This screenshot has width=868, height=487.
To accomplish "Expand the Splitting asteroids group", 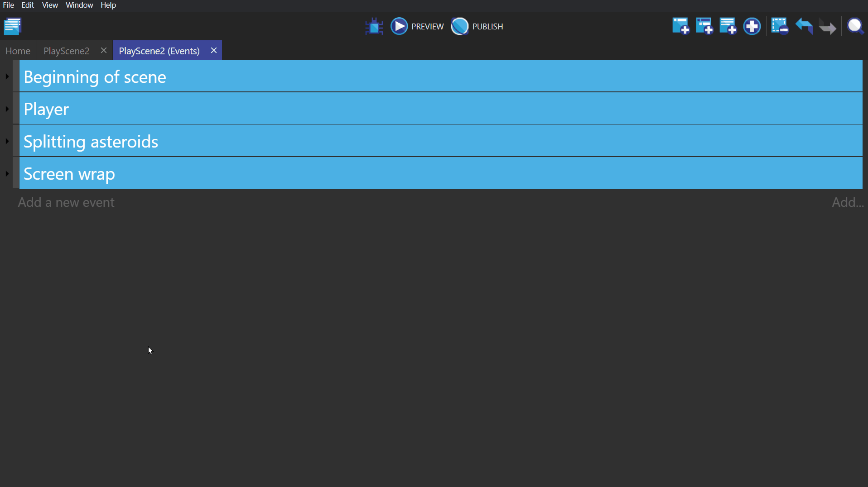I will (x=7, y=141).
